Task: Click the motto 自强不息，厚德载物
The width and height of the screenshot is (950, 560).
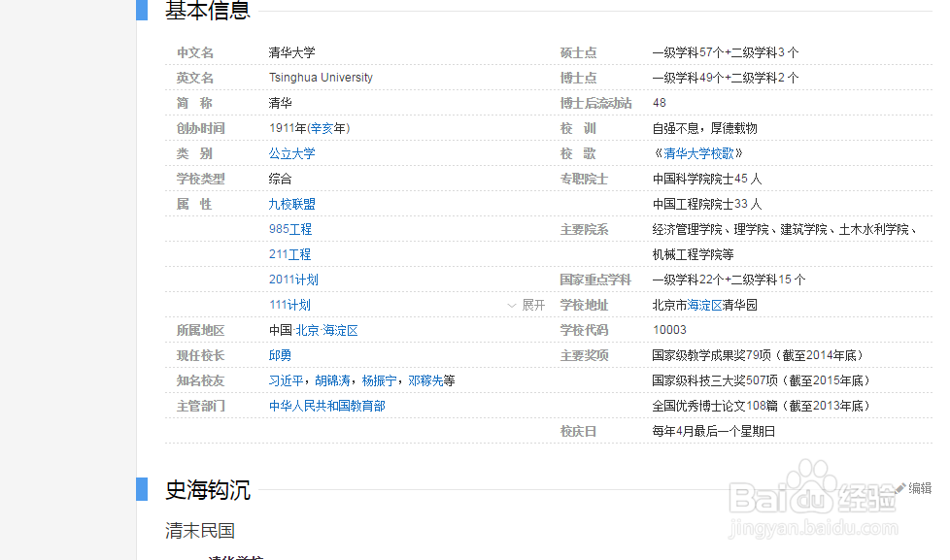Action: [x=704, y=128]
